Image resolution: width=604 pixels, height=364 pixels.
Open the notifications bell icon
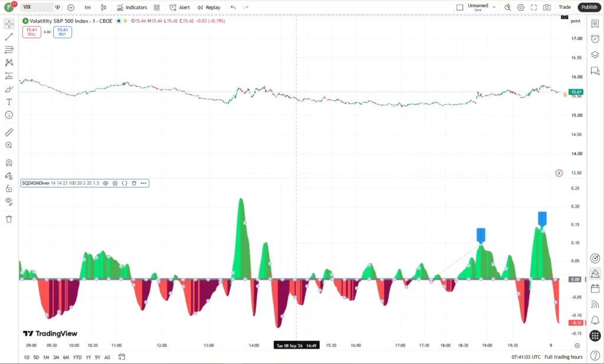click(x=595, y=320)
